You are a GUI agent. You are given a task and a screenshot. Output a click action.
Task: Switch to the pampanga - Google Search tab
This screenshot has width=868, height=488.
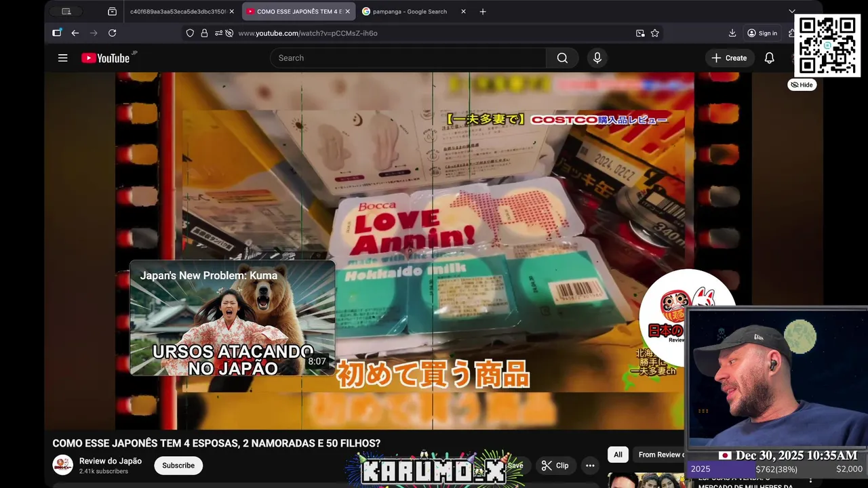point(409,12)
